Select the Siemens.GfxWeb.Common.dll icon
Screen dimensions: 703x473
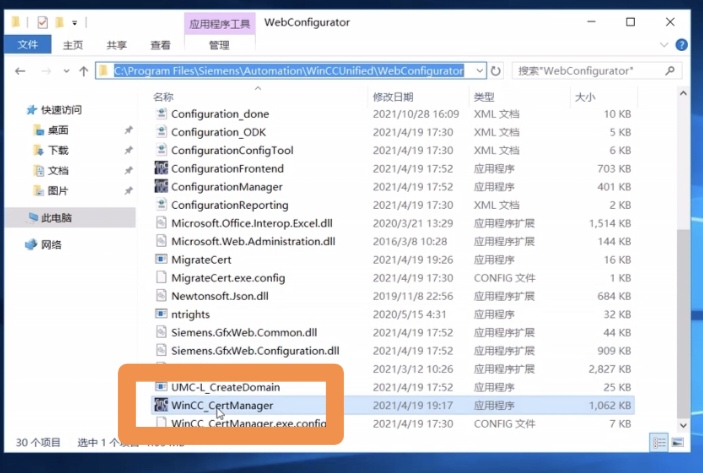click(161, 332)
